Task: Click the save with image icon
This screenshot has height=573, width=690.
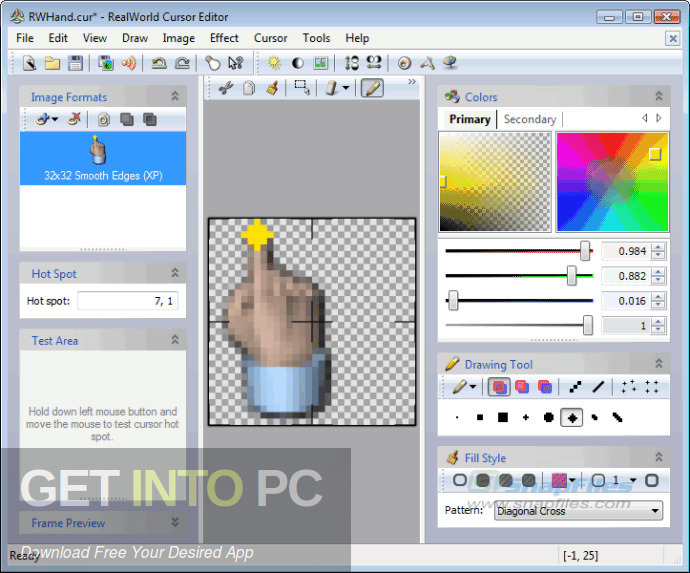Action: point(106,63)
